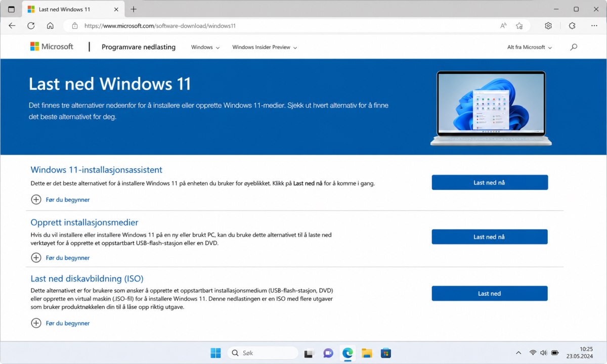
Task: Check the battery status icon
Action: tap(555, 353)
